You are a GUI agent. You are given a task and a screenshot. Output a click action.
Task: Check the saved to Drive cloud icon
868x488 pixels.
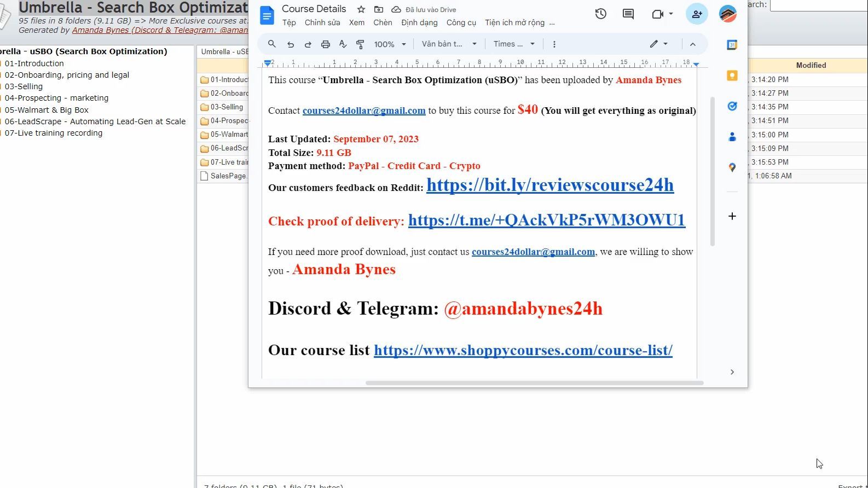tap(396, 9)
